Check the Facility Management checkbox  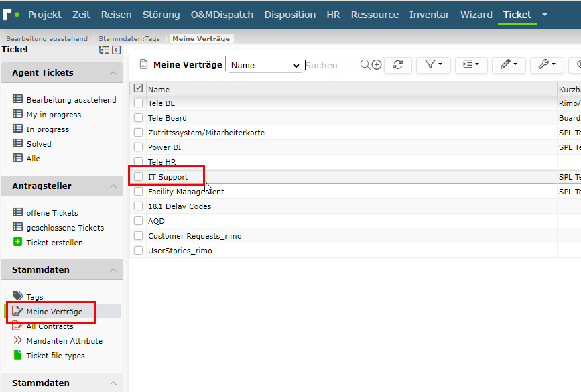click(138, 192)
